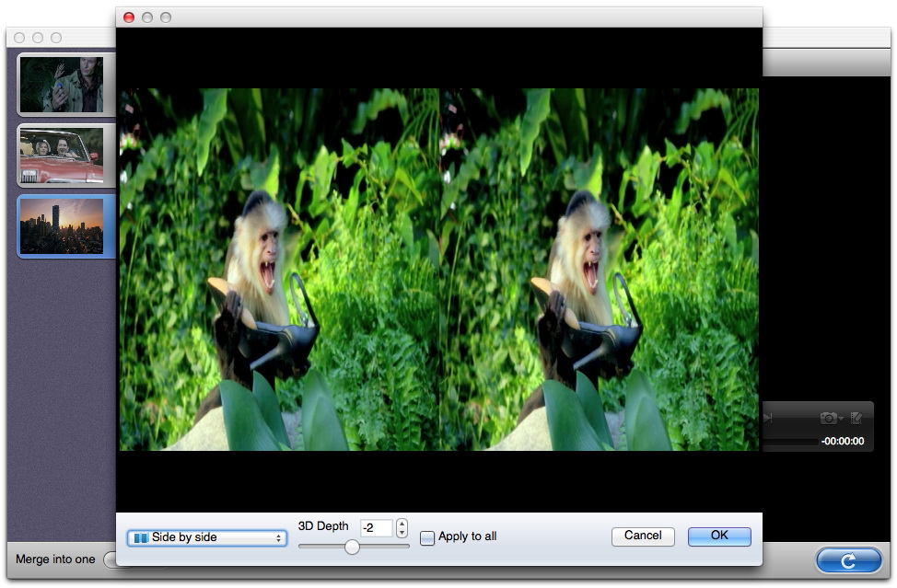Image resolution: width=897 pixels, height=588 pixels.
Task: Close the 3D settings dialog with red button
Action: [129, 17]
